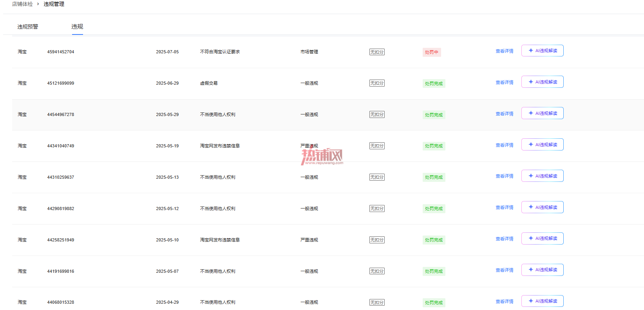
Task: Click AI sparkle icon for record 44290819882
Action: 531,207
